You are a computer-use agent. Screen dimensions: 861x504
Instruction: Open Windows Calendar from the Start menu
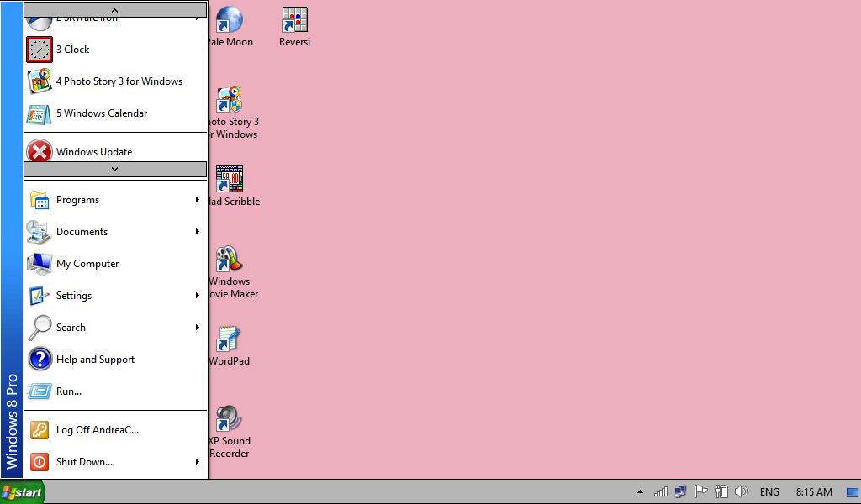coord(101,113)
